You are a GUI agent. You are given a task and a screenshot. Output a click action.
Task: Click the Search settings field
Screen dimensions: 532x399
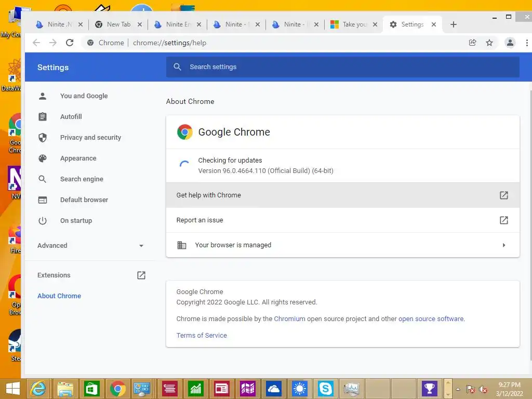(x=343, y=67)
